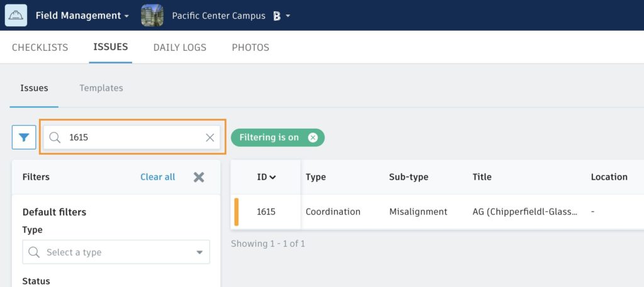Click into the search field containing 1615

click(x=132, y=138)
